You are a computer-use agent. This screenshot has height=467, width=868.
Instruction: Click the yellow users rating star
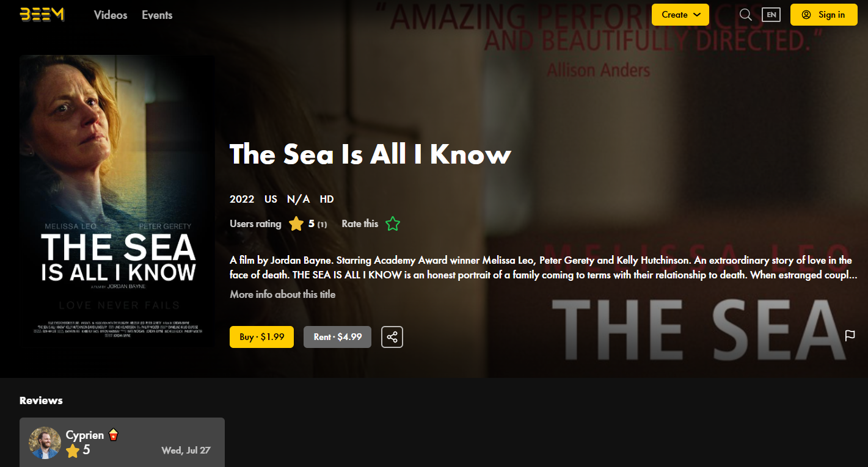pyautogui.click(x=296, y=224)
